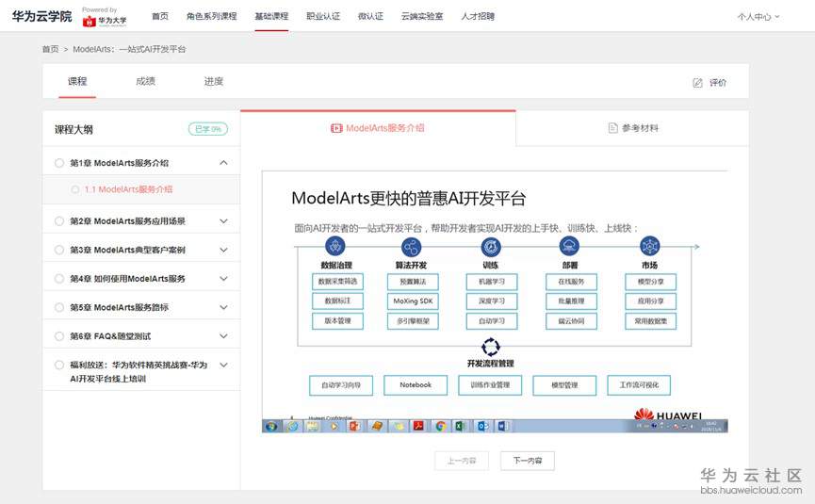
Task: Open 人才招聘 in top navigation
Action: tap(478, 16)
